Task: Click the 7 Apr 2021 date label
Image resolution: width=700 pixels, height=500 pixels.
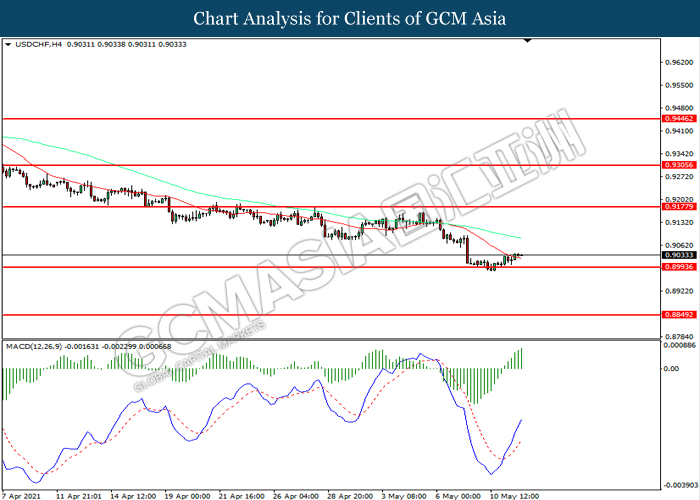Action: tap(21, 496)
